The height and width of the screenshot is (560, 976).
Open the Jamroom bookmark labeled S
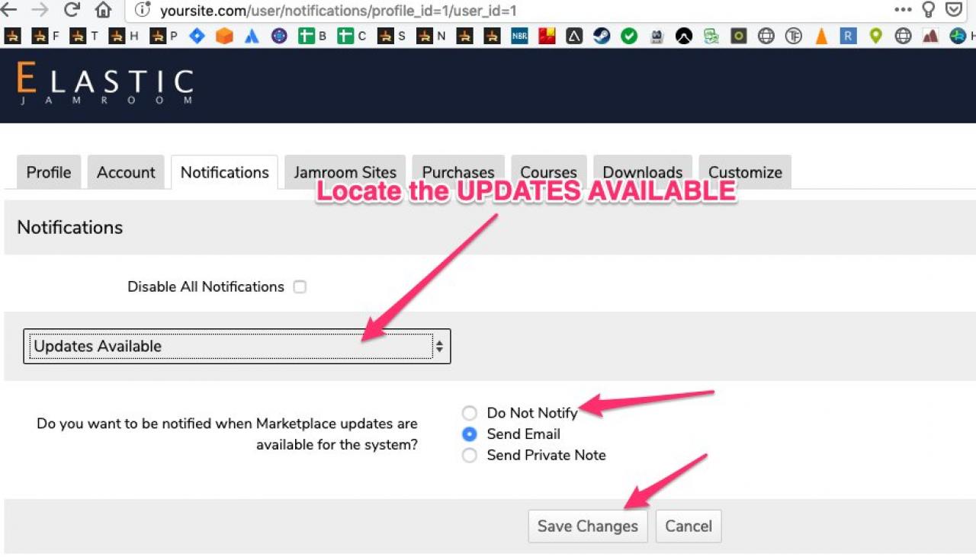coord(391,36)
